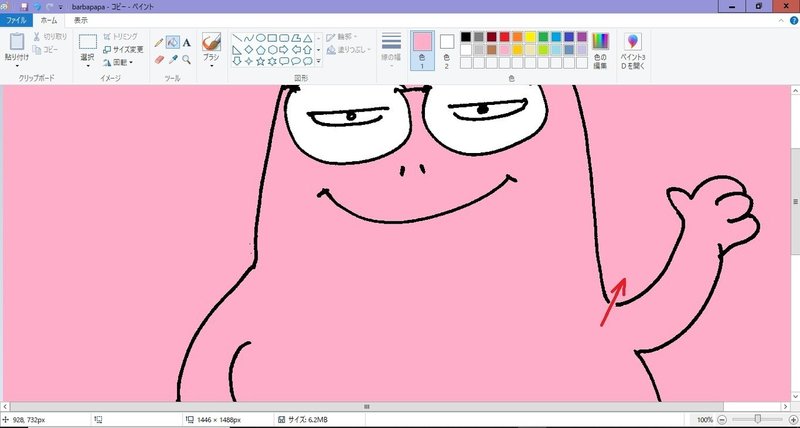Click Crop (トリミング)
Image resolution: width=800 pixels, height=428 pixels.
coord(120,36)
